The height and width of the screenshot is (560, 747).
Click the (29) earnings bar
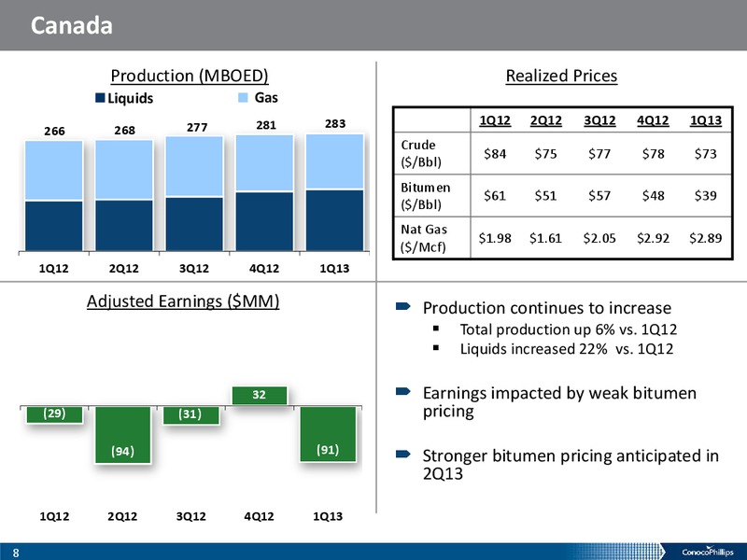54,414
